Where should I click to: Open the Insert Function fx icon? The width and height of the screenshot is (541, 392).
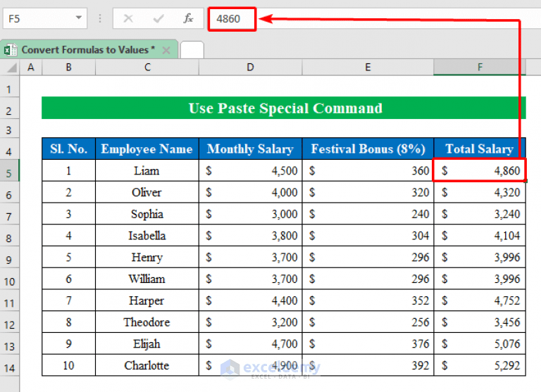(x=188, y=18)
